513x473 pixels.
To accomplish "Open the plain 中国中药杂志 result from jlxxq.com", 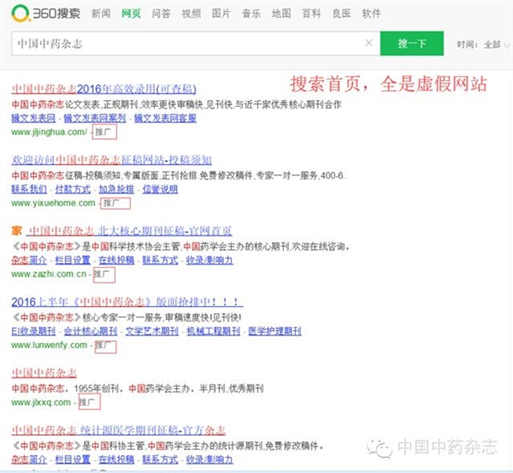I will [44, 373].
